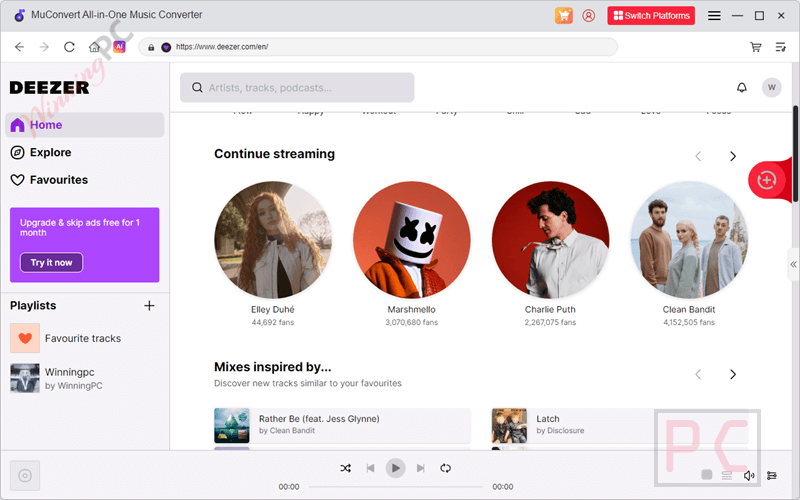The image size is (800, 500).
Task: Click the Charlie Puth artist name
Action: click(551, 310)
